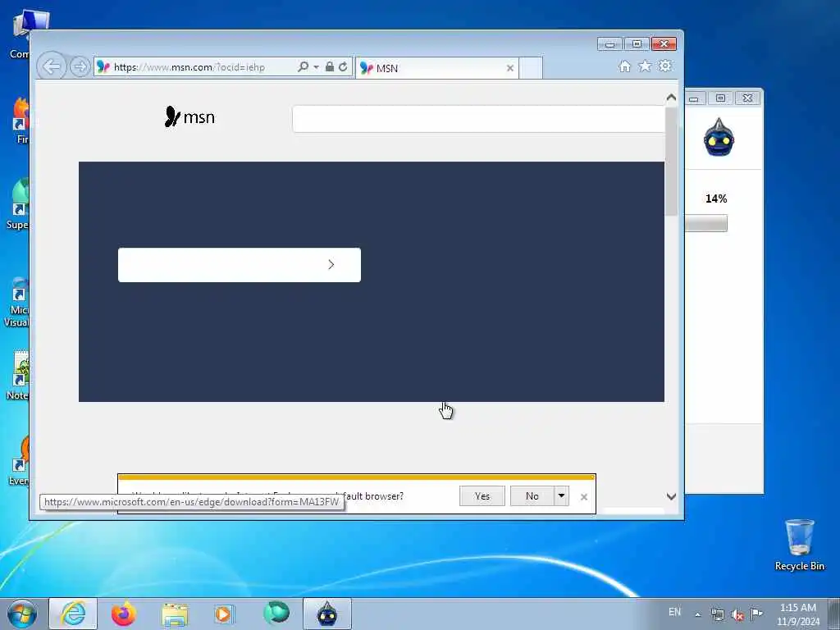Screen dimensions: 840x630
Task: Click the vertical scrollbar thumb
Action: pos(671,162)
